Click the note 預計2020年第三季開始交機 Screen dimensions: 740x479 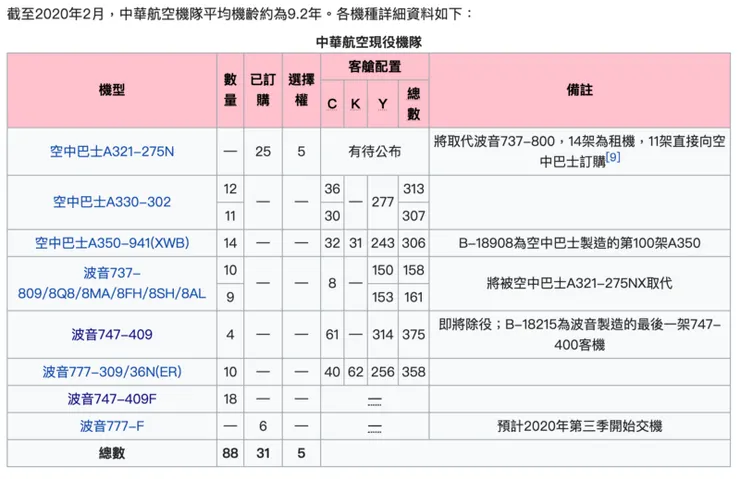tap(580, 426)
